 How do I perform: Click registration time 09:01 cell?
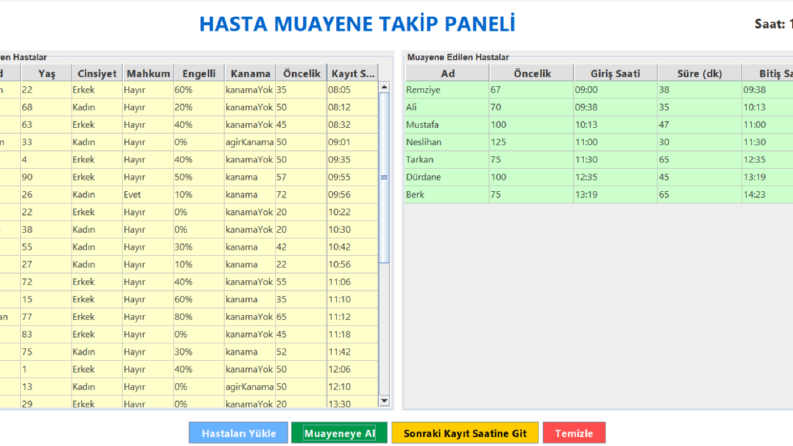(353, 142)
